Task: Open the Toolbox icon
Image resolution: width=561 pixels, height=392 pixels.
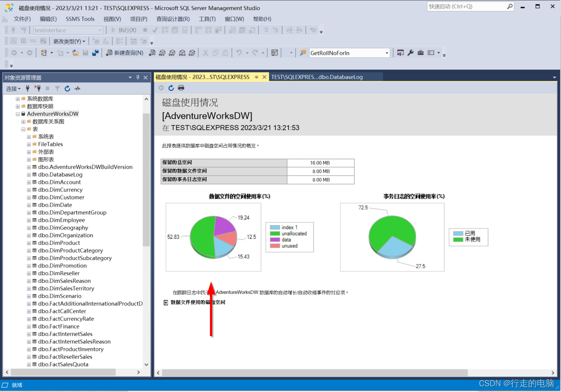Action: [420, 53]
